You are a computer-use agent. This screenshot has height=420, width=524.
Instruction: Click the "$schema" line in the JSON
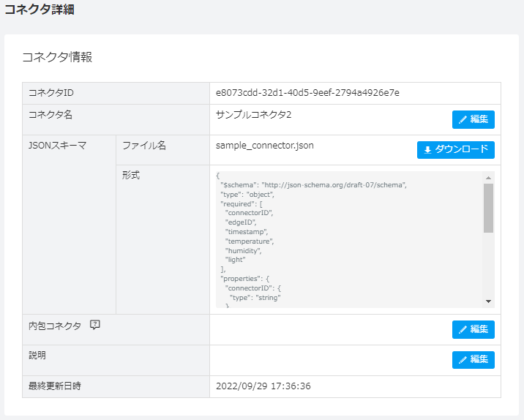pos(313,185)
